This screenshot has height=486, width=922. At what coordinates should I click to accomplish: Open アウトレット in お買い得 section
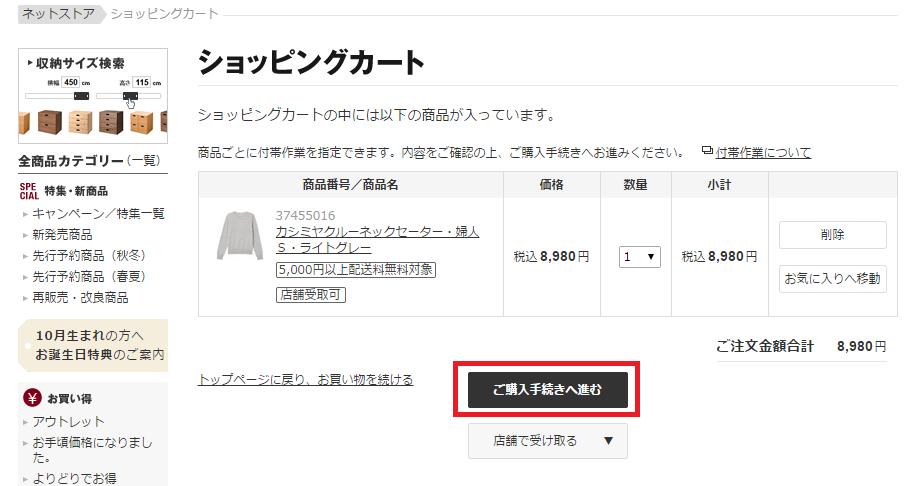click(x=68, y=422)
